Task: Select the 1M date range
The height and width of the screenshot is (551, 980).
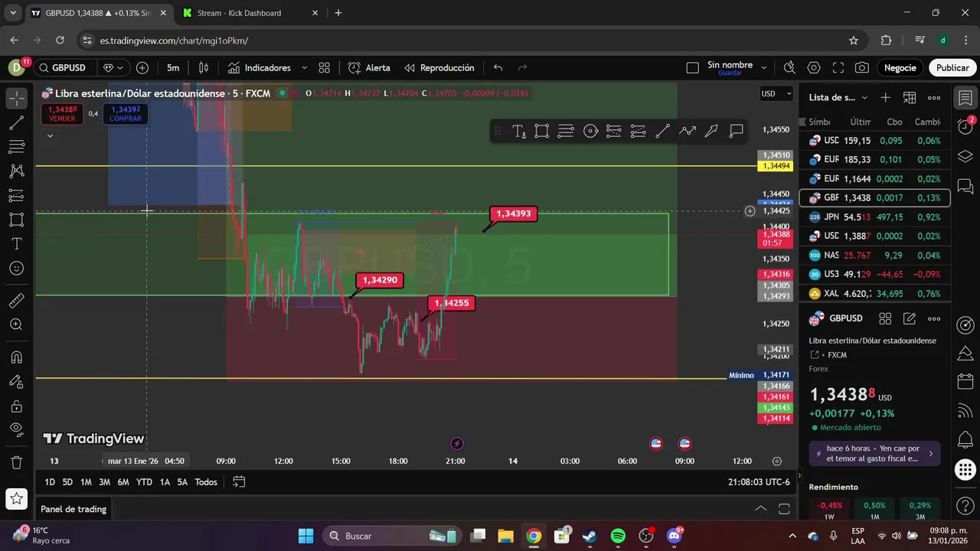Action: 86,482
